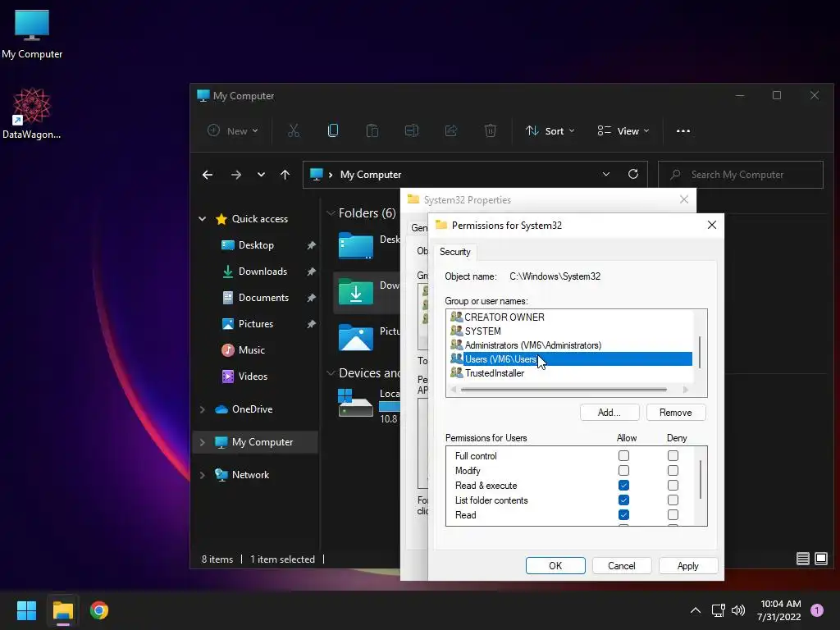Check Deny for Full control
The height and width of the screenshot is (630, 840).
[x=673, y=456]
